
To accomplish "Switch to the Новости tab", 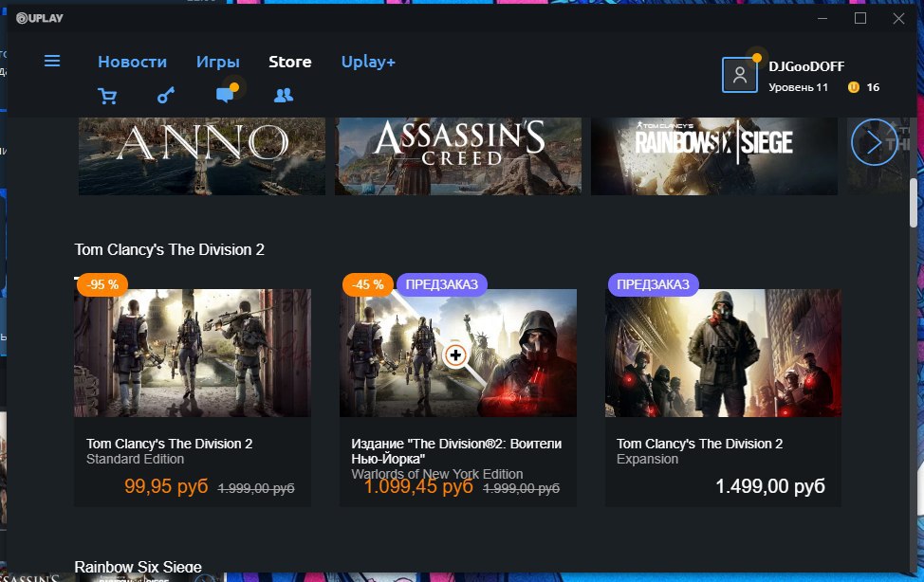I will coord(132,62).
